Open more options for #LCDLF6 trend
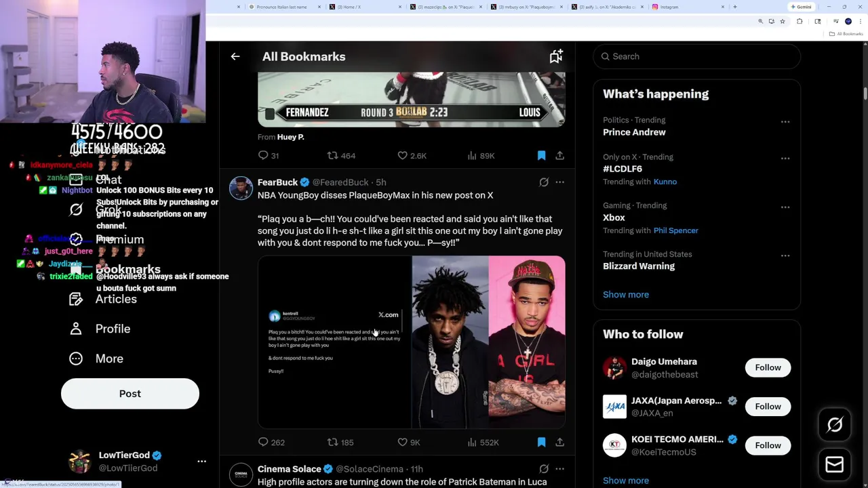Viewport: 868px width, 488px height. coord(785,158)
